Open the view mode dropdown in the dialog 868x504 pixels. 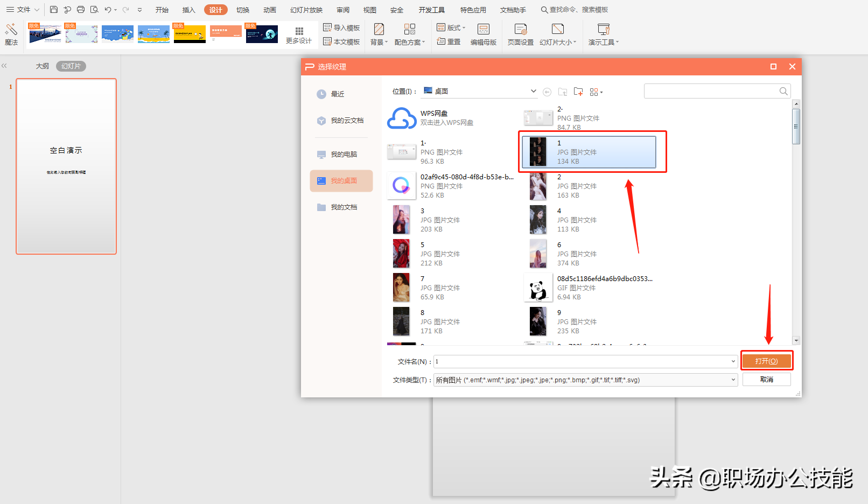596,92
